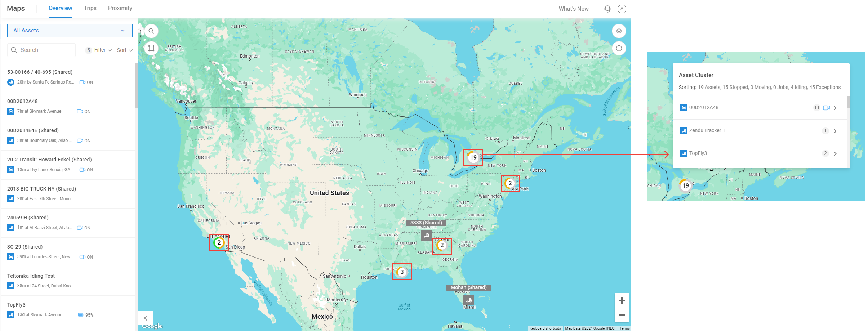The height and width of the screenshot is (331, 868).
Task: Click the asset list scrollbar
Action: 137,86
